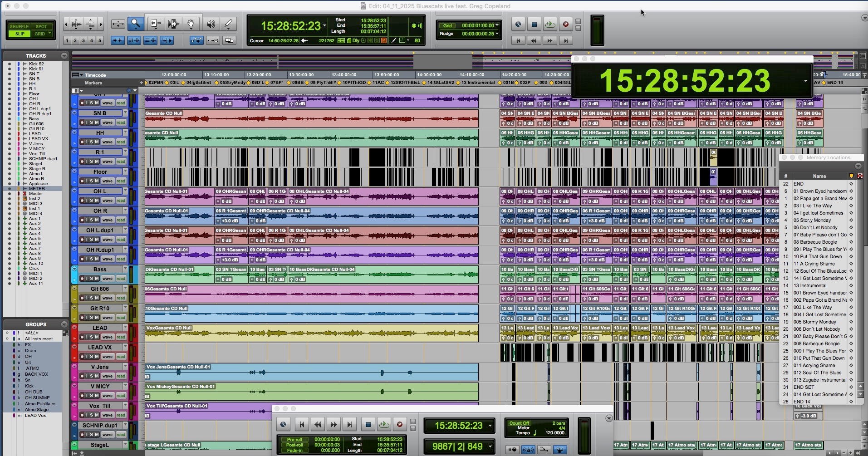Click the read automation button on LEAD track
This screenshot has height=456, width=868.
pyautogui.click(x=121, y=337)
